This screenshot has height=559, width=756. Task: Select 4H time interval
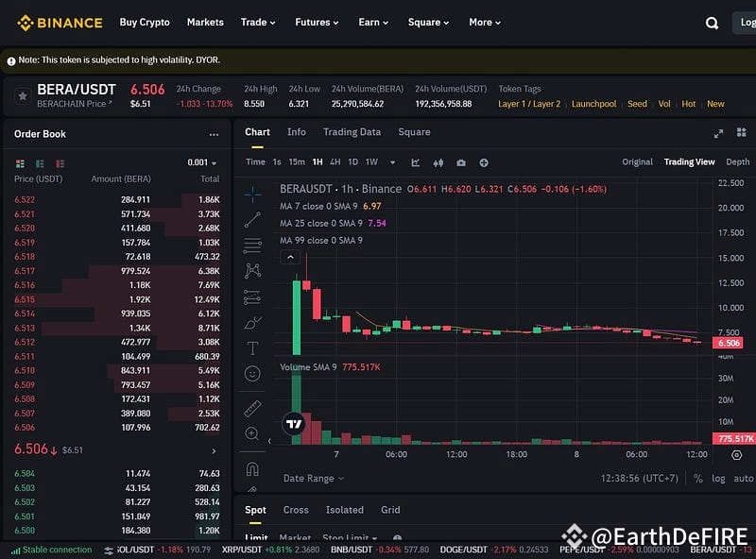[x=335, y=161]
